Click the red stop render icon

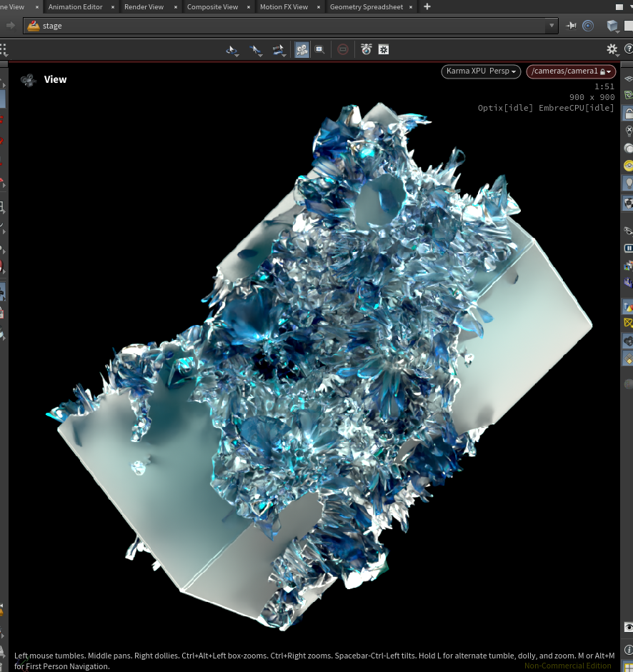(343, 50)
